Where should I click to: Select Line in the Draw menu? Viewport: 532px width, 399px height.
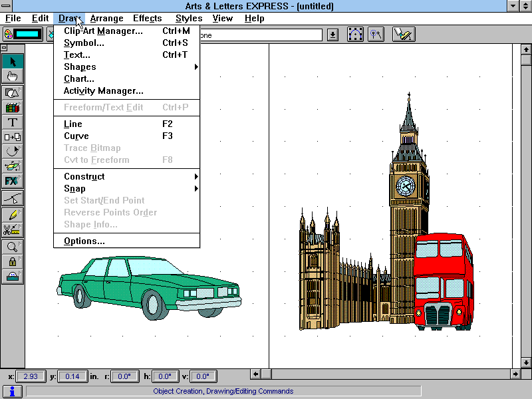pos(126,124)
